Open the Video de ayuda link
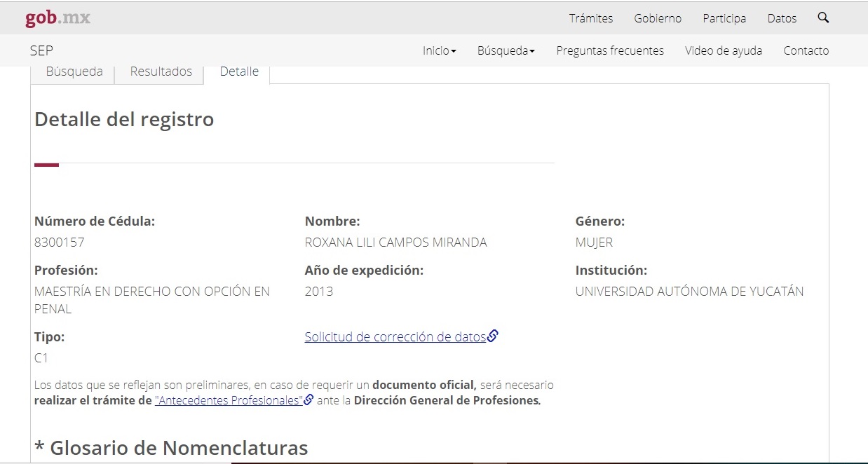Viewport: 868px width, 464px height. tap(723, 50)
